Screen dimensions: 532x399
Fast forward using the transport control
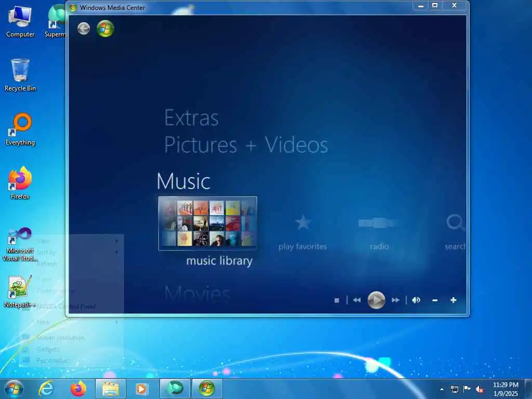[395, 300]
